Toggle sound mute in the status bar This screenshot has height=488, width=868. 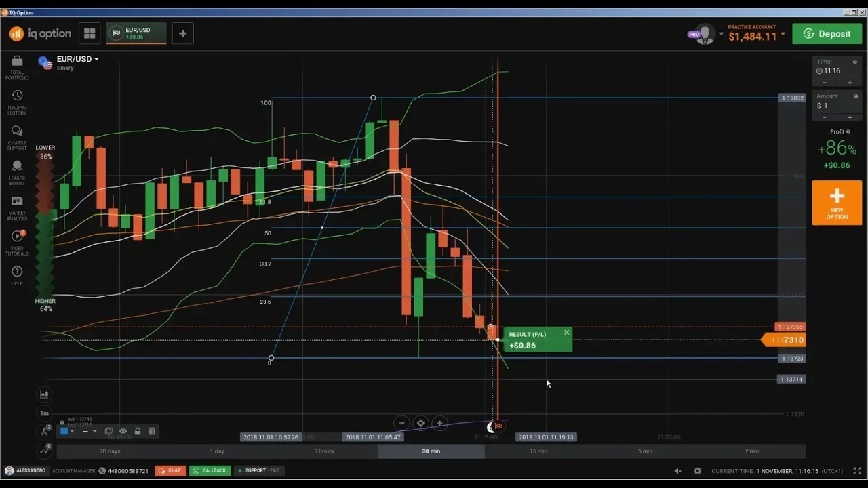677,470
